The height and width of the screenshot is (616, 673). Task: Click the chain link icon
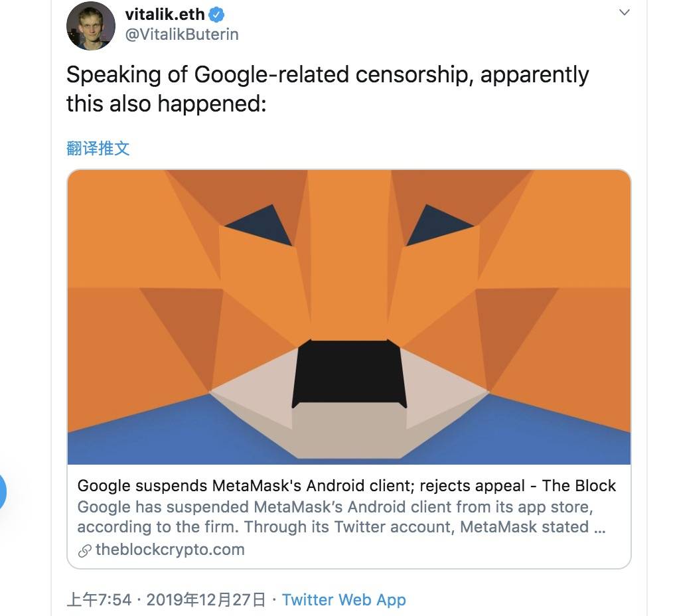(84, 551)
